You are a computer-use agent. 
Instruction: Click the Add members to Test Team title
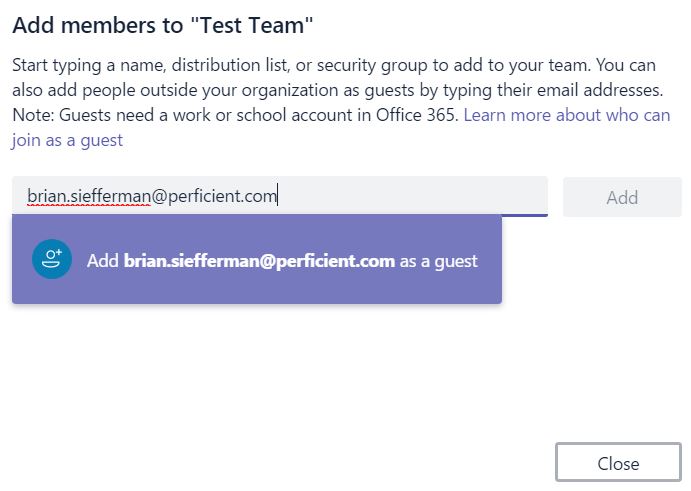coord(163,25)
